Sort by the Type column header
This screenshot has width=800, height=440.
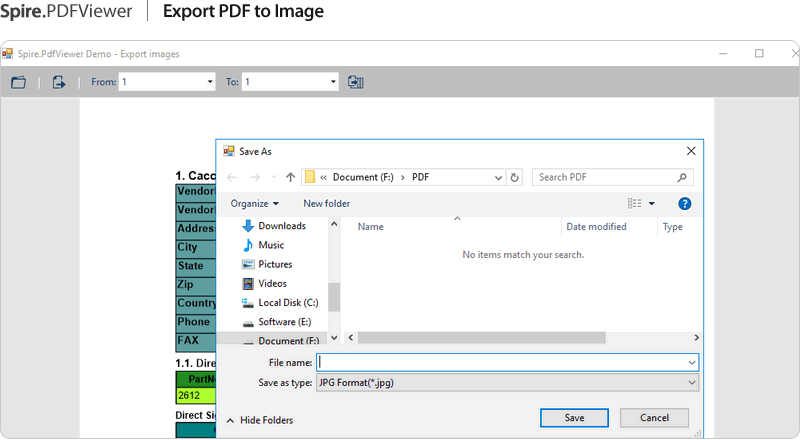coord(672,227)
